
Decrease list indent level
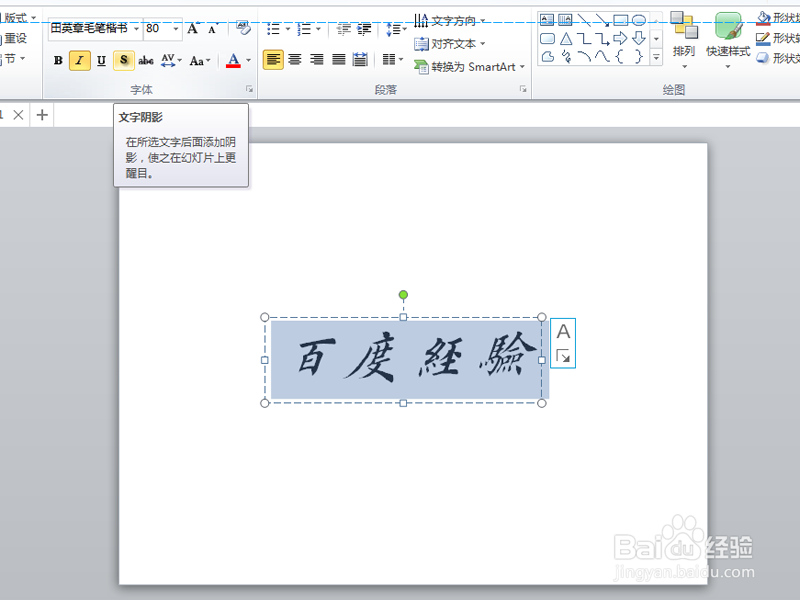(x=344, y=29)
